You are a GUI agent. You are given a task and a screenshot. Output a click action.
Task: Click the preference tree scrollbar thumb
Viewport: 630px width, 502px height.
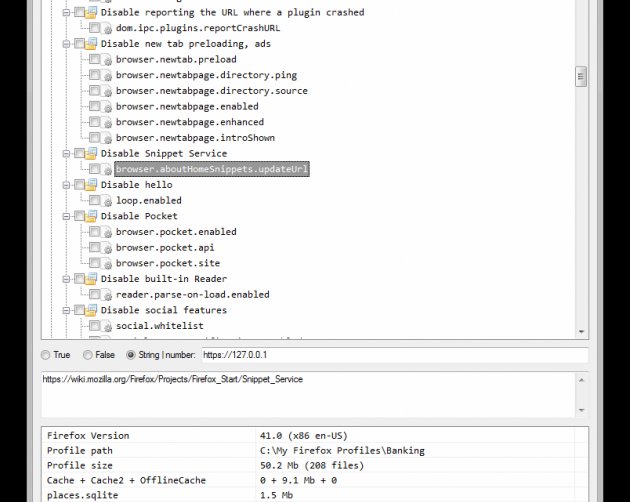[581, 76]
